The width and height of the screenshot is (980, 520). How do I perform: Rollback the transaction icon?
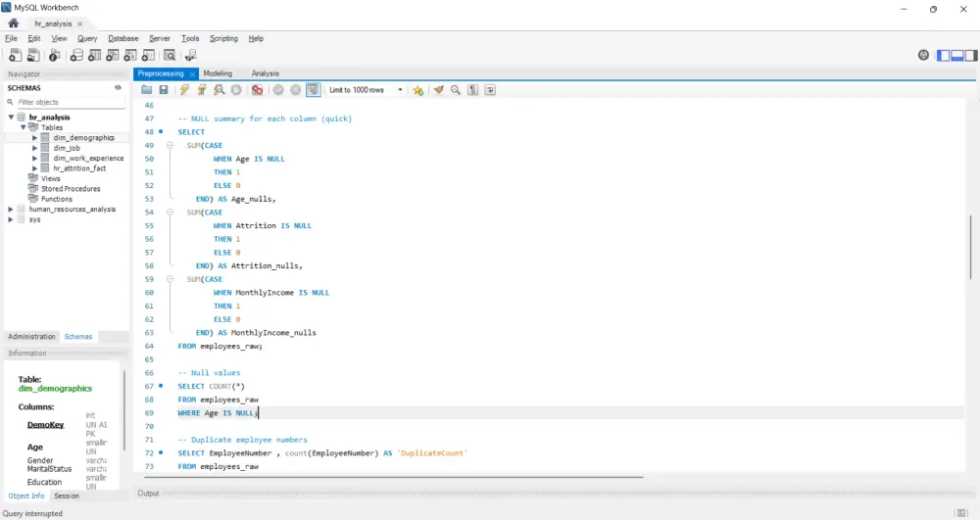(x=296, y=90)
